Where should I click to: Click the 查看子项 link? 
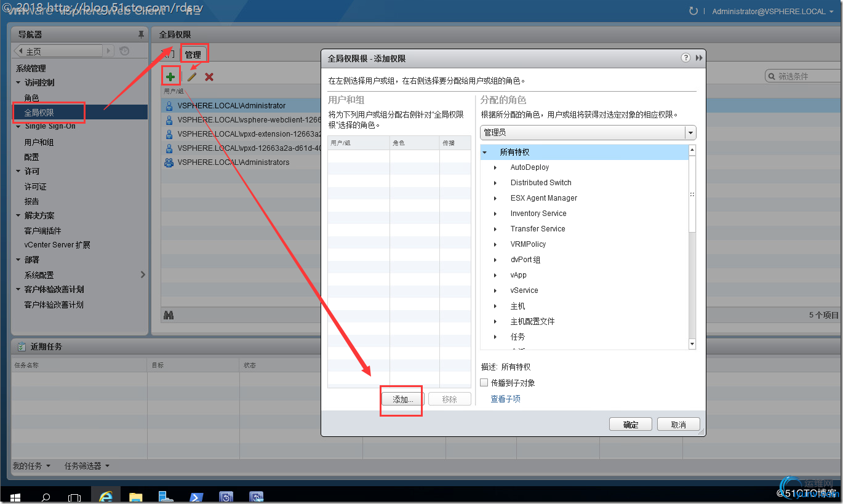(506, 399)
